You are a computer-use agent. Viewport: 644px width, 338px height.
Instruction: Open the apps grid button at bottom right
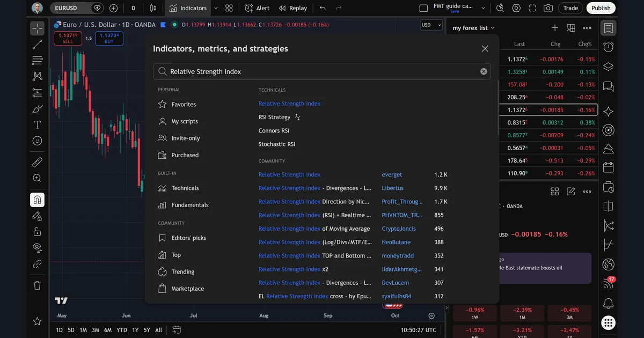(x=608, y=322)
